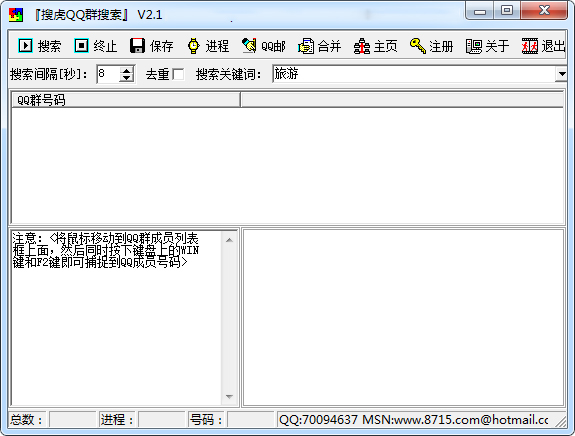Image resolution: width=575 pixels, height=436 pixels.
Task: Click the search interval seconds input box
Action: tap(109, 74)
